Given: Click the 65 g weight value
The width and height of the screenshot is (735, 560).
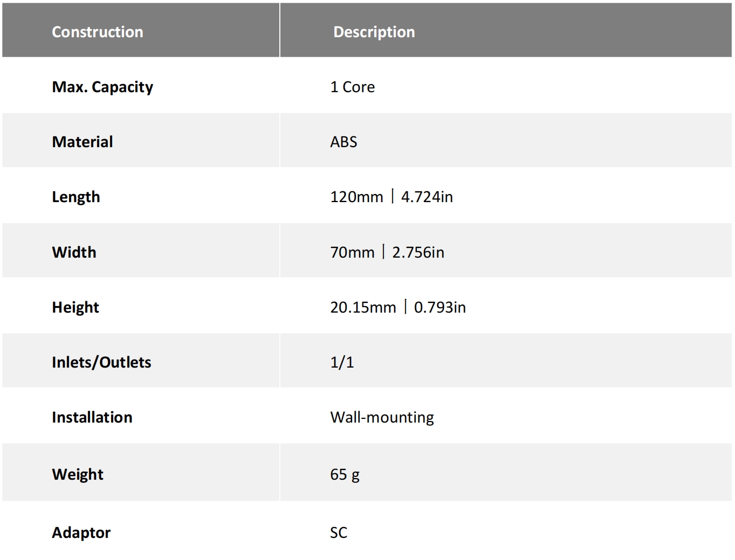Looking at the screenshot, I should [x=345, y=474].
